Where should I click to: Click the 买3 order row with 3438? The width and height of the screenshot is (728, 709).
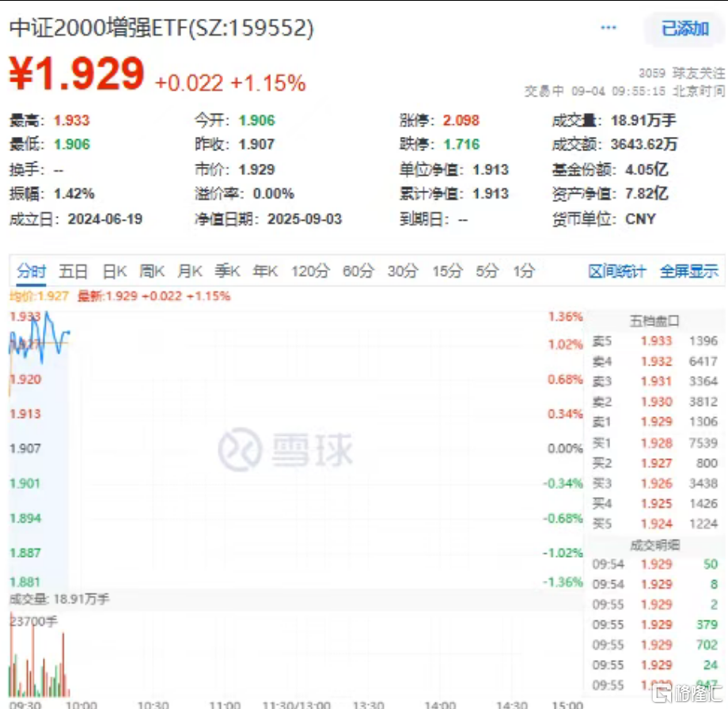pos(654,483)
